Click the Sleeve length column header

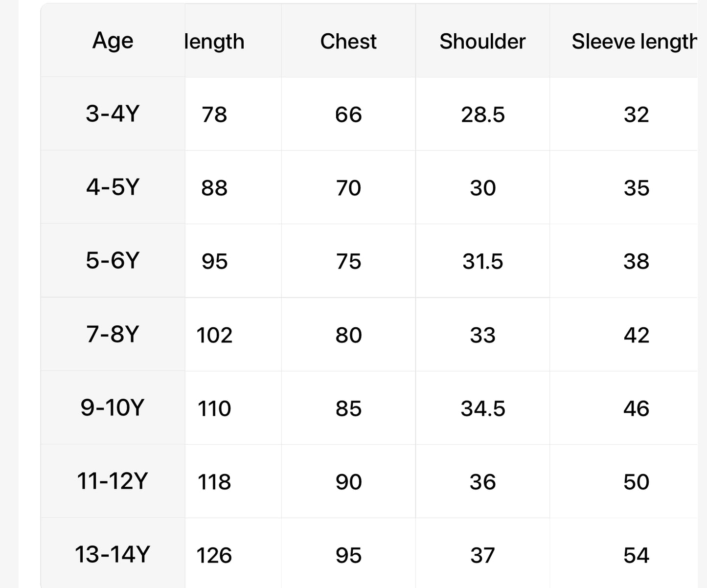click(634, 42)
